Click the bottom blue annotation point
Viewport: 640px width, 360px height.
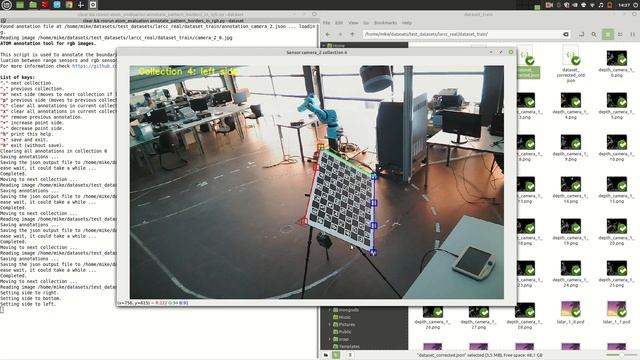coord(373,253)
